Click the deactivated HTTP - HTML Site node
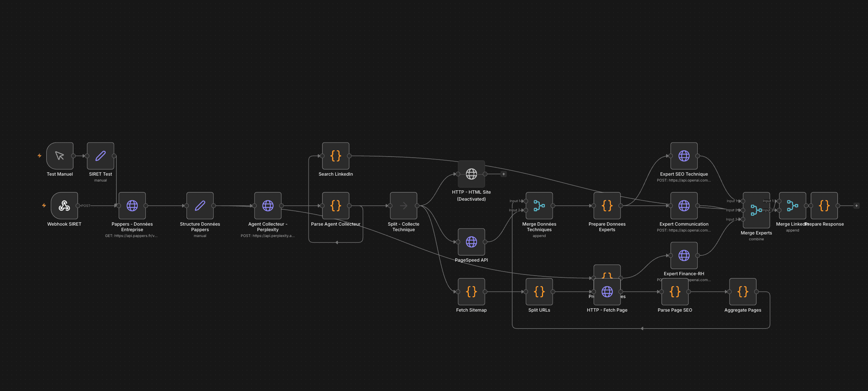 pyautogui.click(x=471, y=174)
